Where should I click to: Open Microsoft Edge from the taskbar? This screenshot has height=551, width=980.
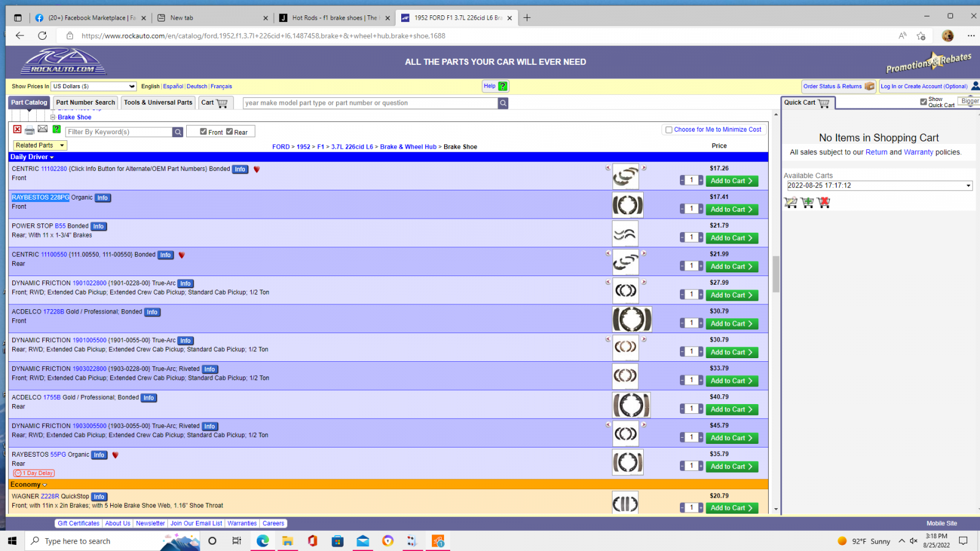263,541
